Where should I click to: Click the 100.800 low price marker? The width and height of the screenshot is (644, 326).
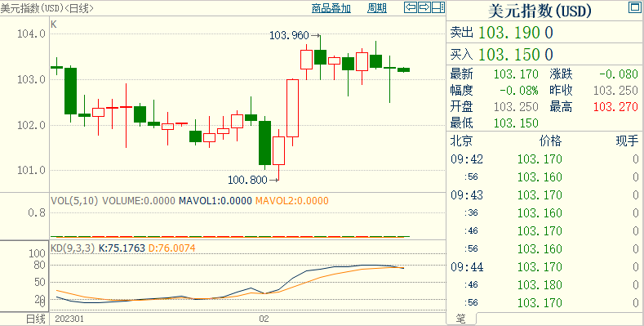click(247, 180)
